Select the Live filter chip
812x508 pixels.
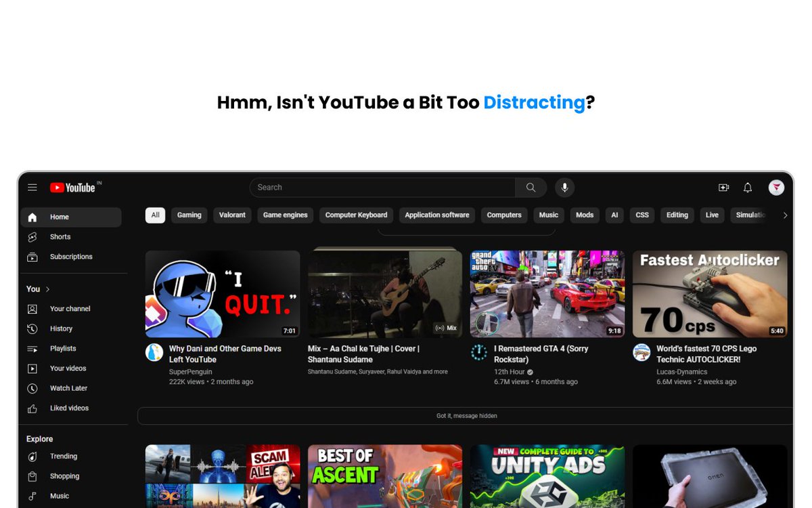(x=713, y=215)
